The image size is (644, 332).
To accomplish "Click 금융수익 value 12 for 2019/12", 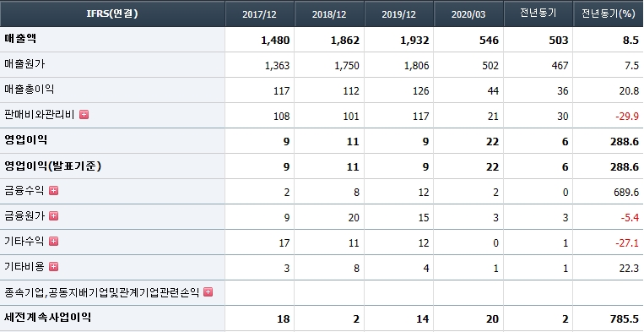I will [424, 193].
